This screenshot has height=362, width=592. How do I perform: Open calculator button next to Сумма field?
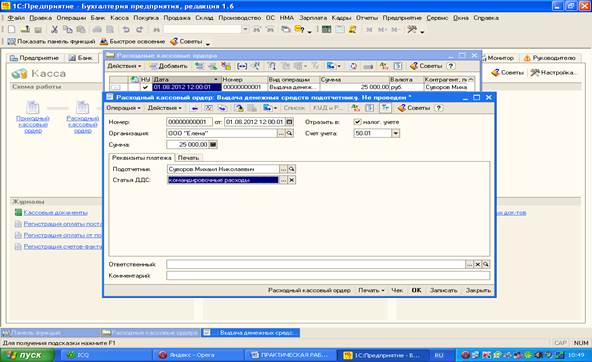(213, 145)
